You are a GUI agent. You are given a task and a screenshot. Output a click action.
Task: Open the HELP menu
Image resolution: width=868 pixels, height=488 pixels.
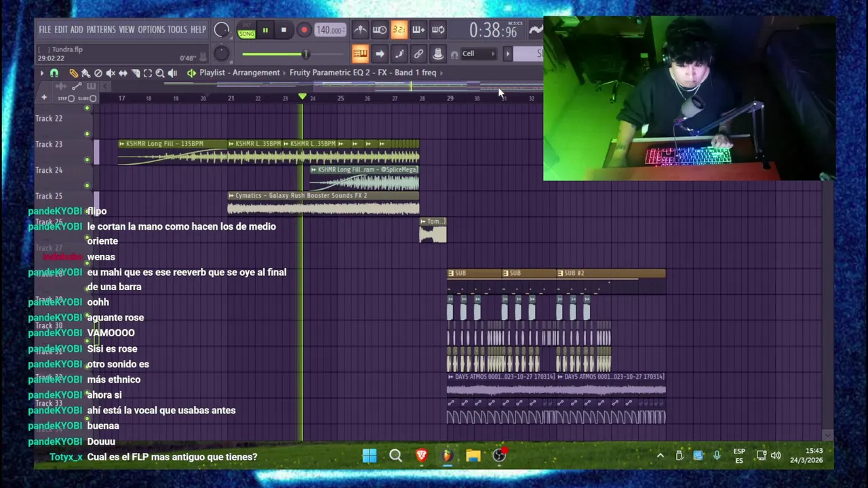coord(198,30)
